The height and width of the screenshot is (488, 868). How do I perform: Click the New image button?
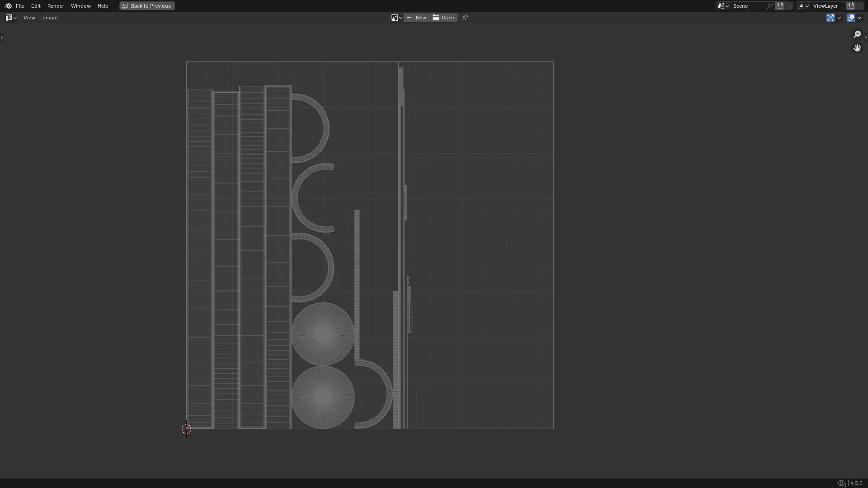[x=417, y=18]
